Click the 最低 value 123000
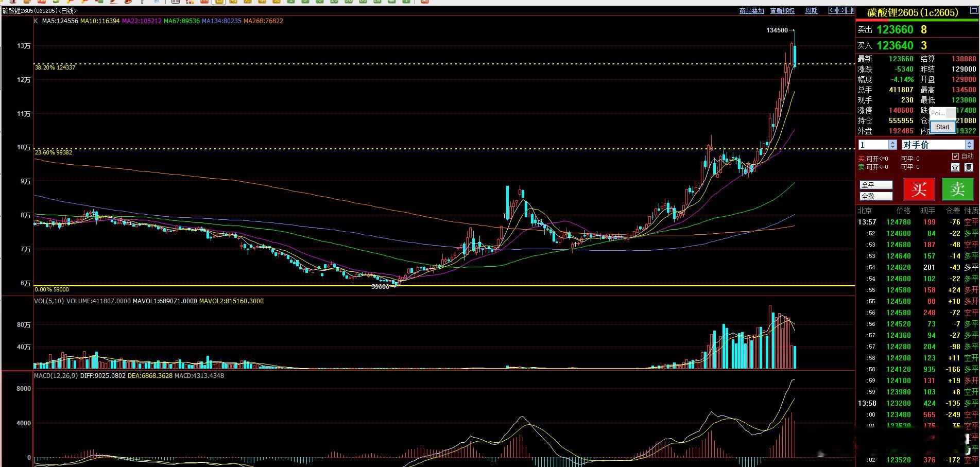Viewport: 980px width, 467px height. 964,100
